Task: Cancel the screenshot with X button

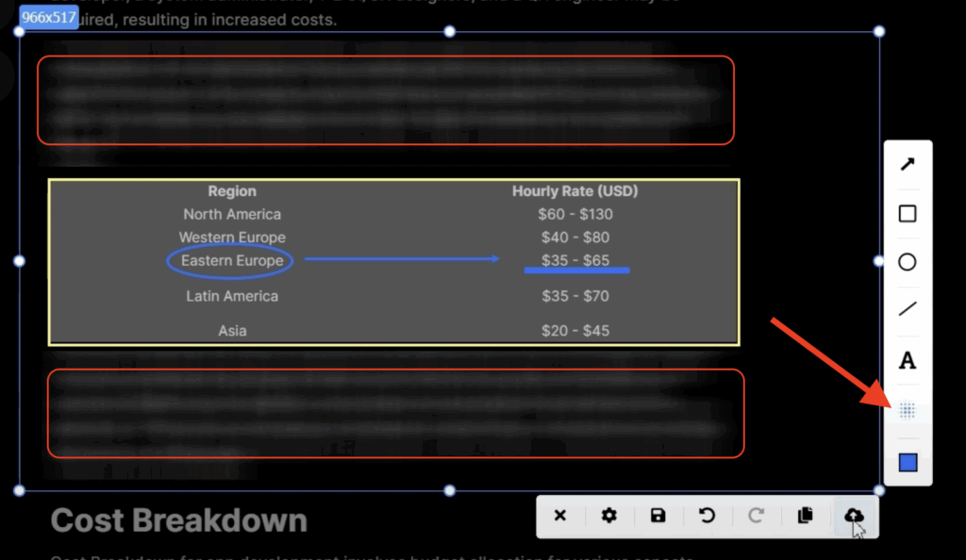Action: coord(560,516)
